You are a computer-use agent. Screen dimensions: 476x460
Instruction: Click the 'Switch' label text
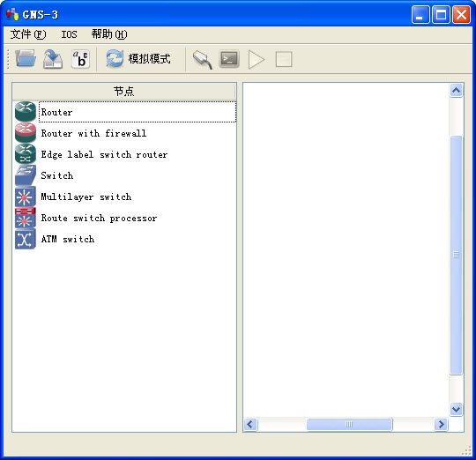57,175
